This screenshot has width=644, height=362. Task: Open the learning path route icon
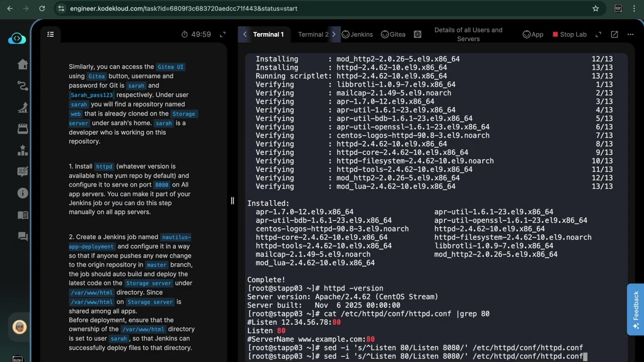(x=23, y=86)
